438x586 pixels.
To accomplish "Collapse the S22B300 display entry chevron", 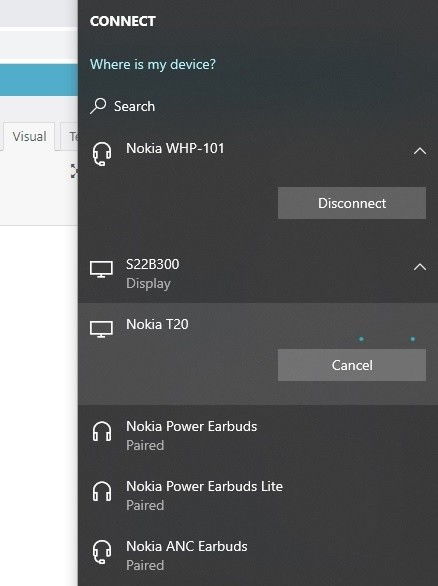I will pyautogui.click(x=420, y=267).
